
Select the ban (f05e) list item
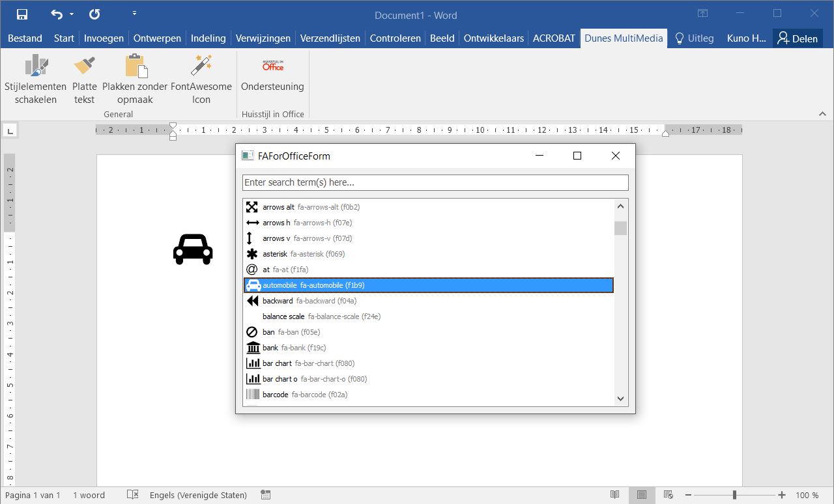click(428, 332)
